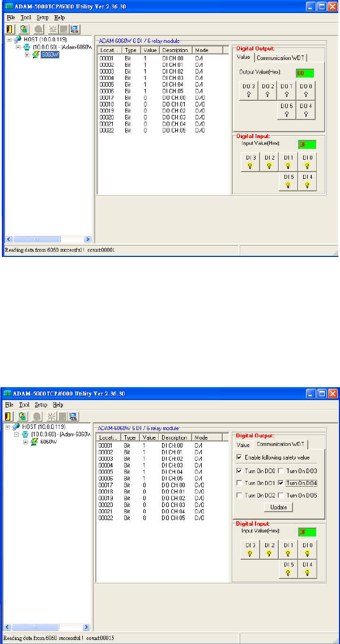Collapse the HOST node in upper window tree
Viewport: 340px width, 644px height.
coord(10,40)
